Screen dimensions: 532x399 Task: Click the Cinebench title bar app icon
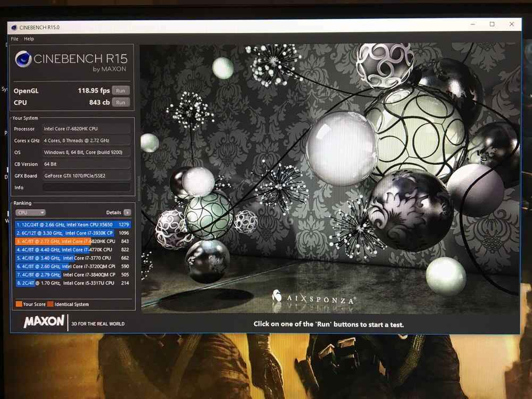(13, 27)
